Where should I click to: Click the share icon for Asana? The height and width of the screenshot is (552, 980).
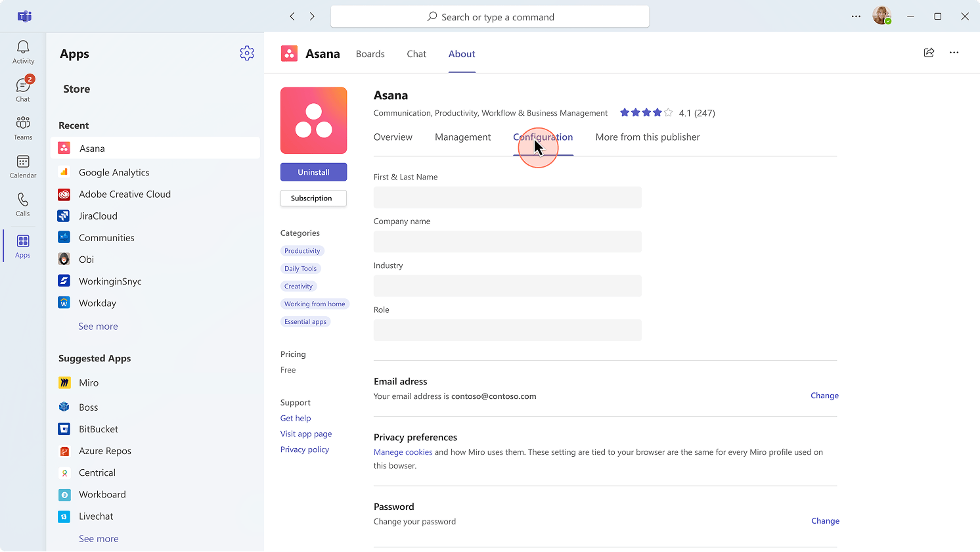click(929, 53)
